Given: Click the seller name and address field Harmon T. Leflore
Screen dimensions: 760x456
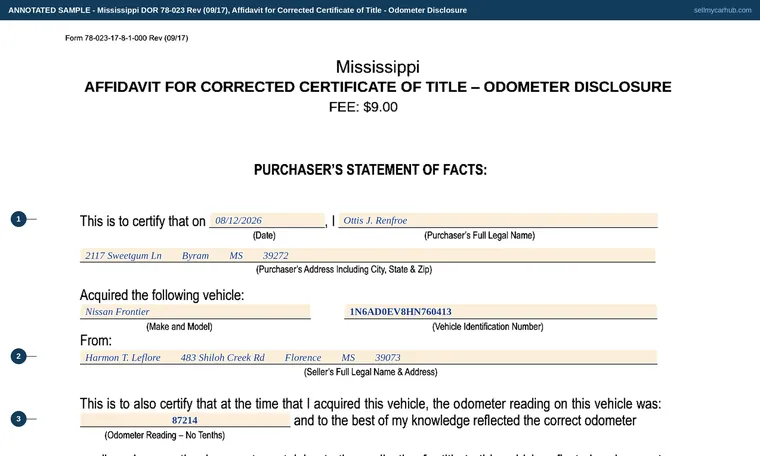Looking at the screenshot, I should click(x=368, y=357).
